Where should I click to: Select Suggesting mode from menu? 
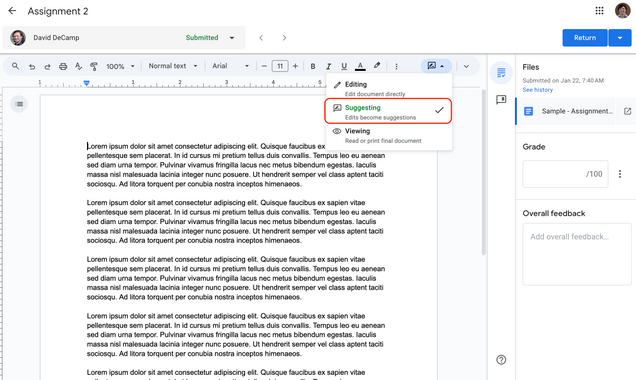point(388,112)
